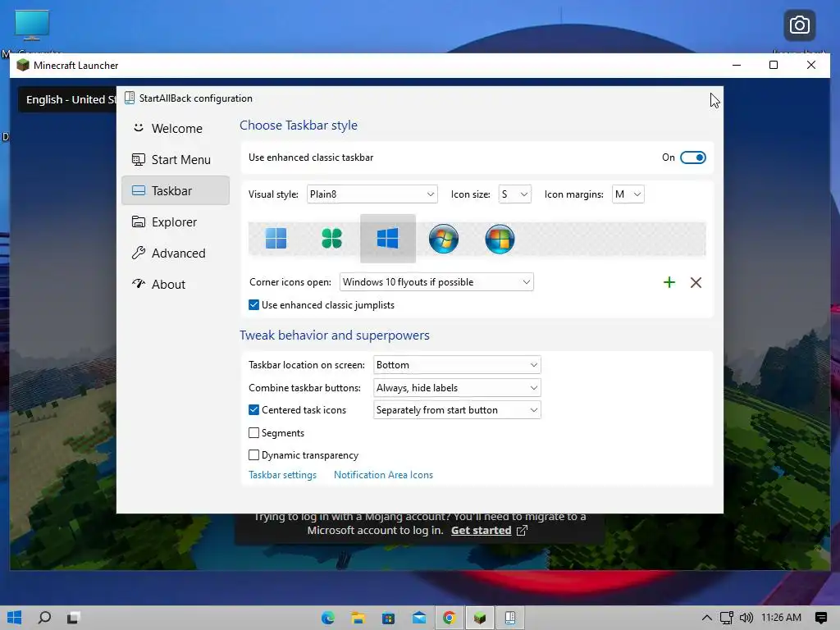Open the Icon size dropdown
This screenshot has width=840, height=630.
[x=515, y=194]
